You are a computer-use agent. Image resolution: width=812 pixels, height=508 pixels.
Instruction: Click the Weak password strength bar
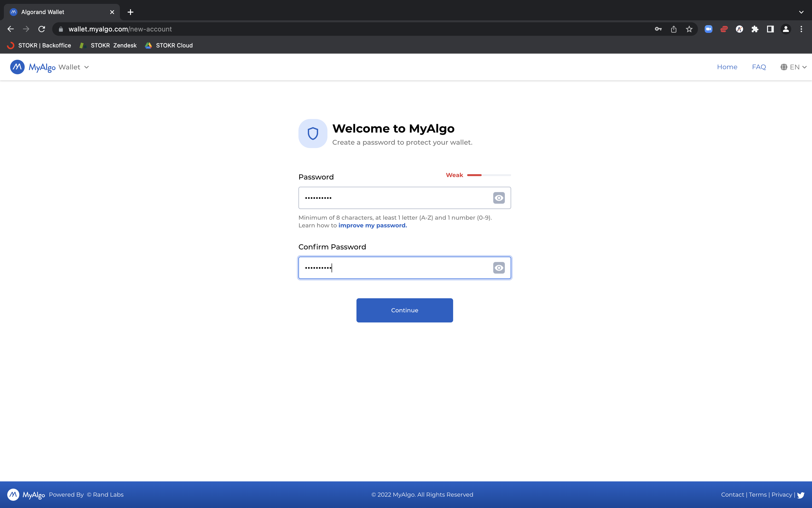pos(489,175)
